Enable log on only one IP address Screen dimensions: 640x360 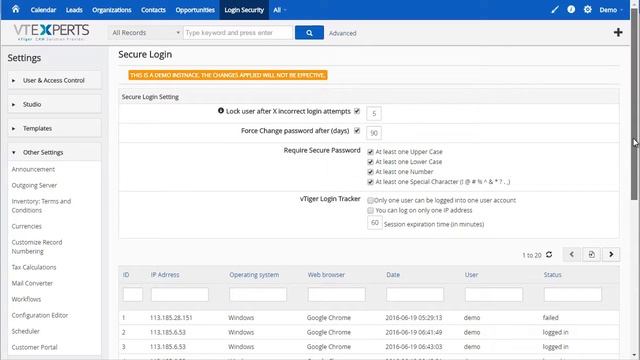click(370, 211)
